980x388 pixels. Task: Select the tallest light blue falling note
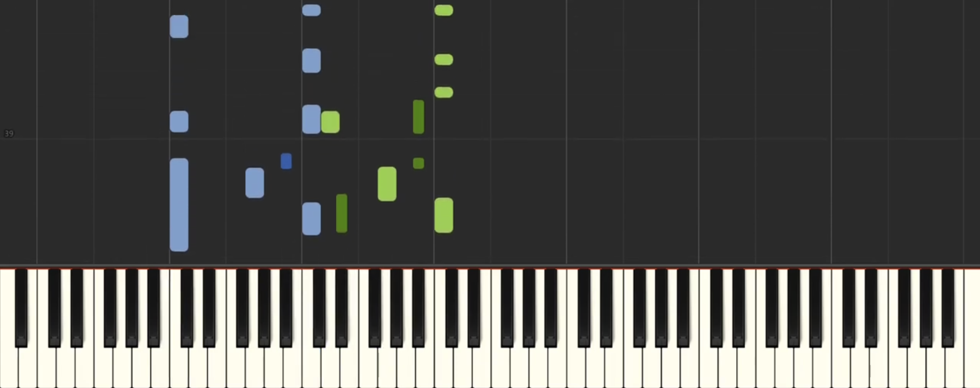[x=179, y=205]
